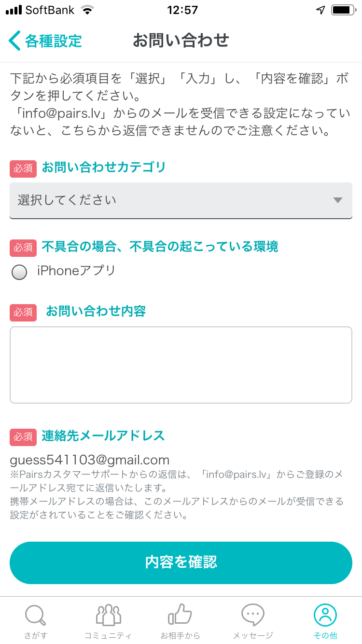Open the メッセージ speech bubble icon
This screenshot has height=644, width=362.
click(x=253, y=615)
